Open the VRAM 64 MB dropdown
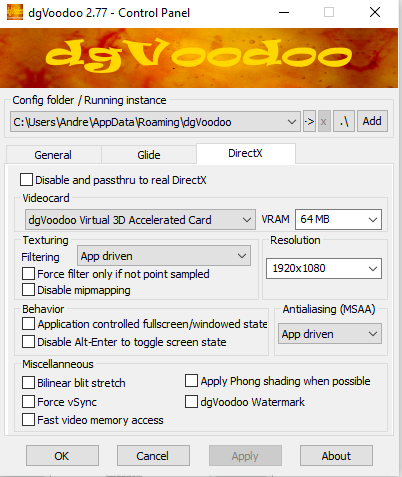Image resolution: width=402 pixels, height=477 pixels. click(338, 219)
